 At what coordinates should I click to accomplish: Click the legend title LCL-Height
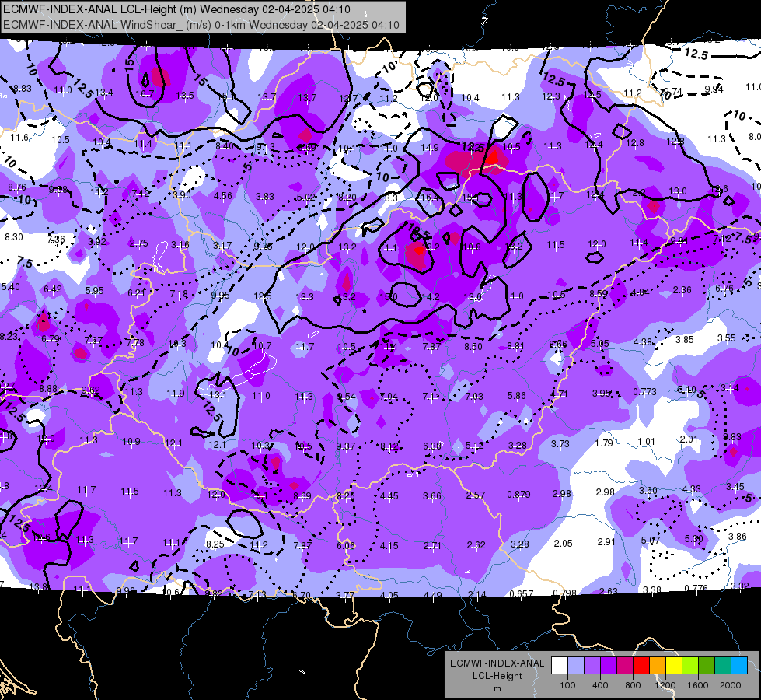click(x=497, y=676)
